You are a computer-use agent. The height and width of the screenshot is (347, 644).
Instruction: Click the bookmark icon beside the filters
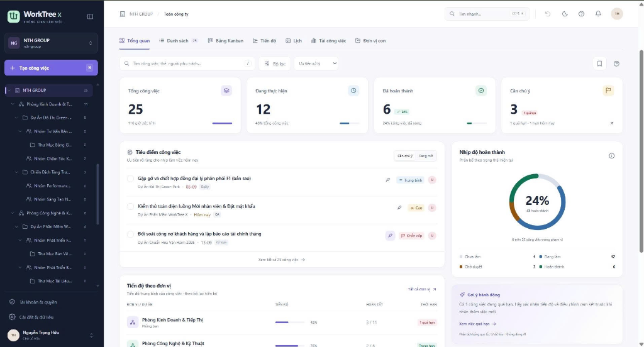[599, 63]
